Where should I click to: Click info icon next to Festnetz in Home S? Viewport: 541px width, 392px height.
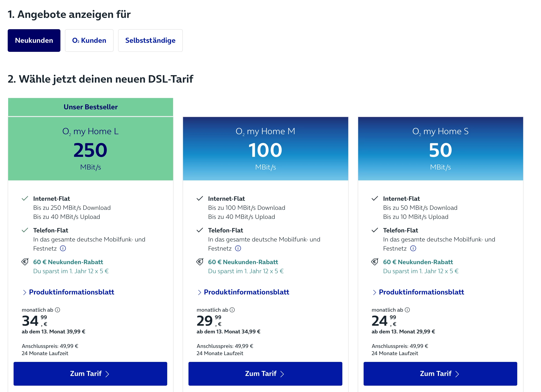tap(413, 248)
